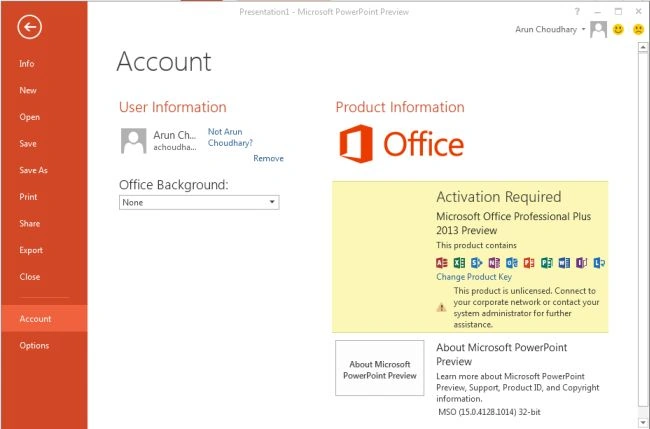Click the back arrow circle icon
Viewport: 650px width, 429px height.
pos(29,27)
